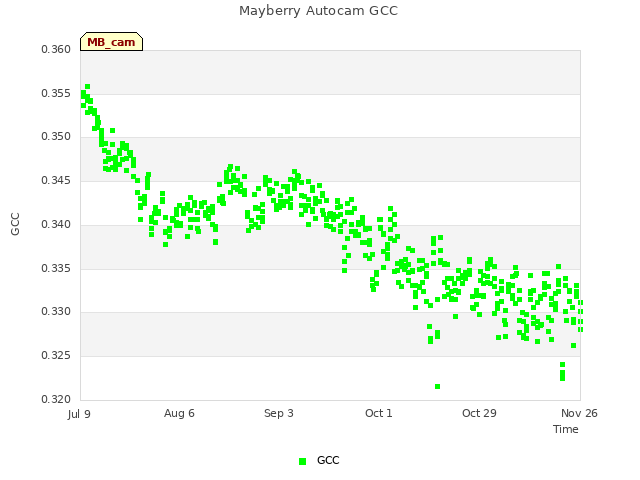Click the Aug 6 x-axis label

(179, 413)
